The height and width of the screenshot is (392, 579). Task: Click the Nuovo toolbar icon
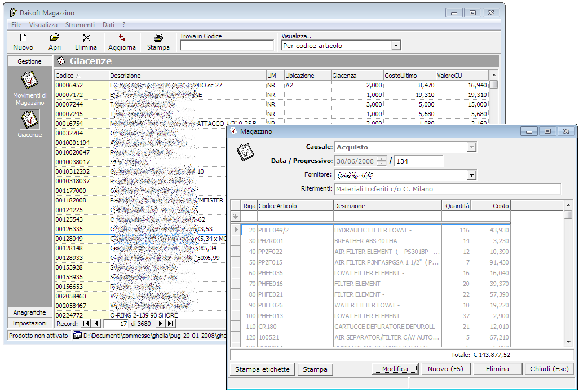23,38
